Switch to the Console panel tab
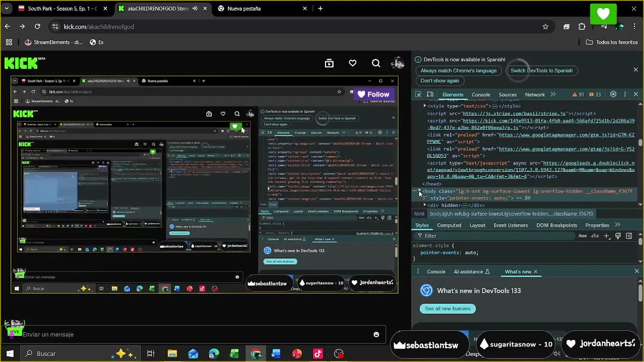Viewport: 644px width, 362px height. (480, 95)
